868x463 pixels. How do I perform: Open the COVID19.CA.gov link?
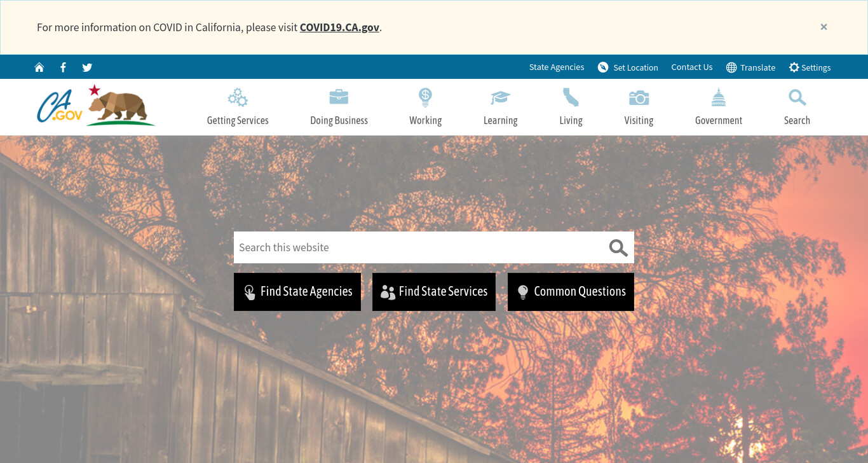click(x=339, y=27)
